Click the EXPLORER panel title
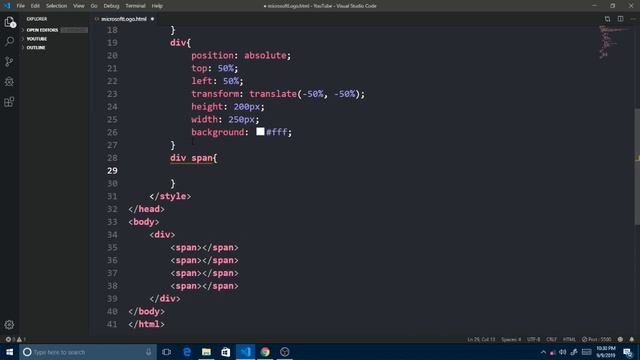The image size is (640, 360). click(37, 19)
